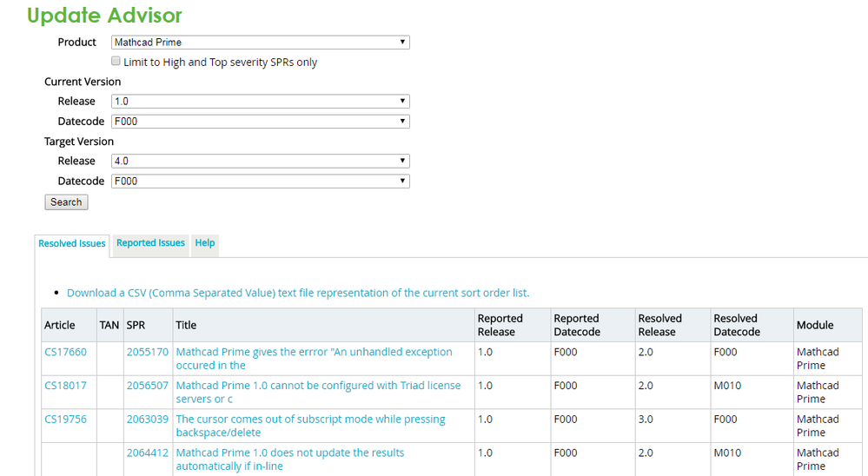This screenshot has width=868, height=476.
Task: Click the Resolved Release column header
Action: click(x=659, y=325)
